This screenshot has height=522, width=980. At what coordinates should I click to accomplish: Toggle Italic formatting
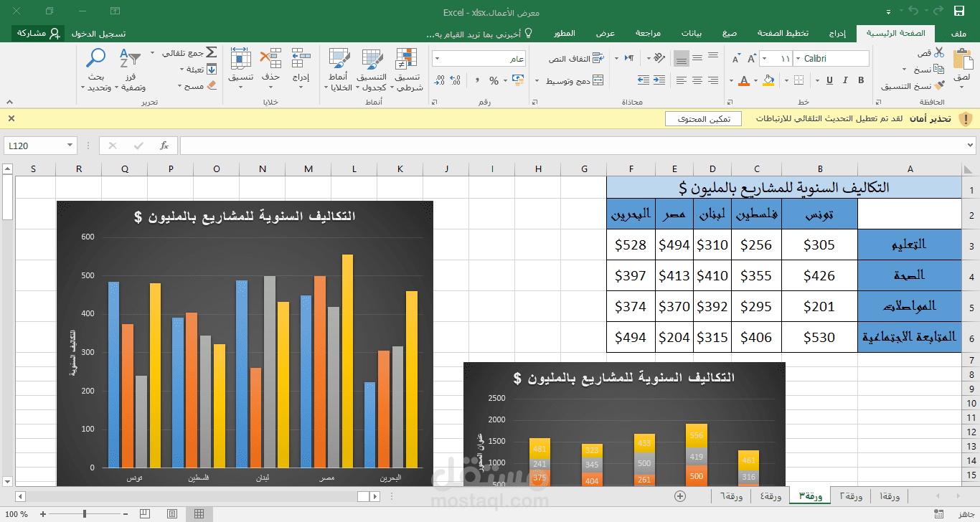pos(845,80)
